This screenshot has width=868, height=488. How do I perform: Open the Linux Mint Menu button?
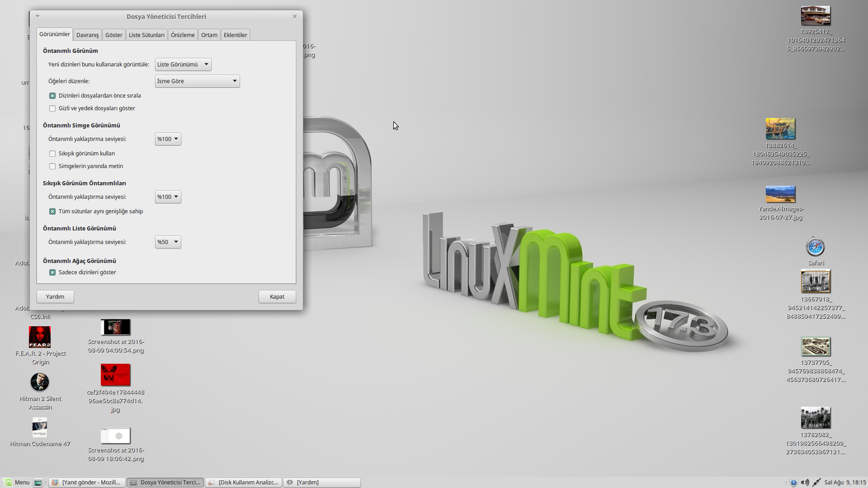pyautogui.click(x=17, y=483)
